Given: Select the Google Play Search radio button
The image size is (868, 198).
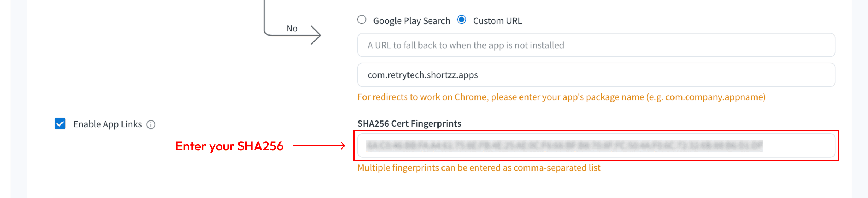Looking at the screenshot, I should click(x=362, y=20).
